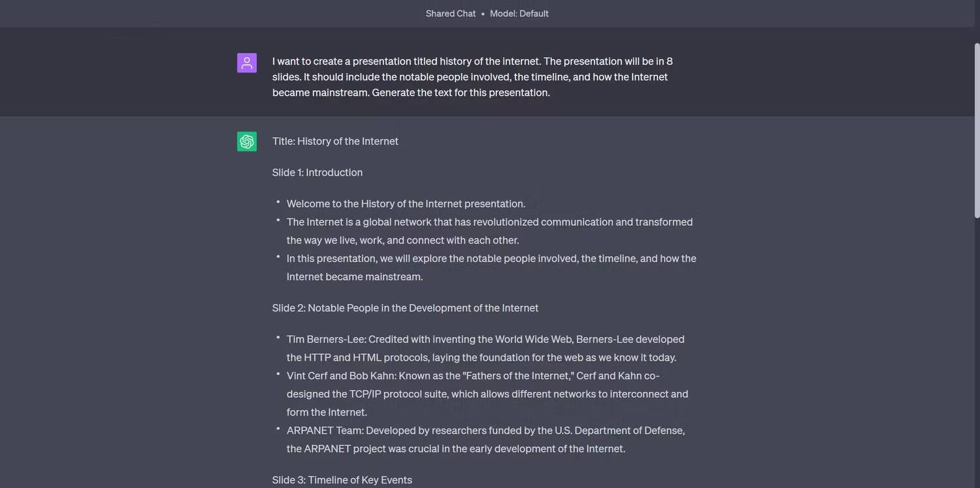The image size is (980, 488).
Task: Click the "global network" bullet text
Action: (489, 231)
